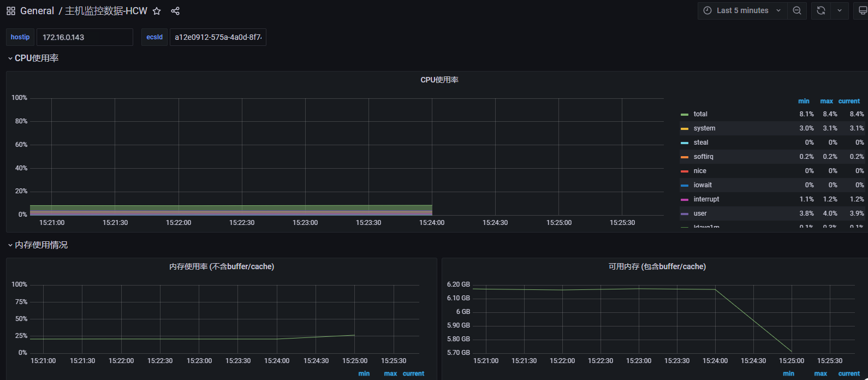Click the share dashboard icon
This screenshot has height=380, width=868.
click(175, 11)
